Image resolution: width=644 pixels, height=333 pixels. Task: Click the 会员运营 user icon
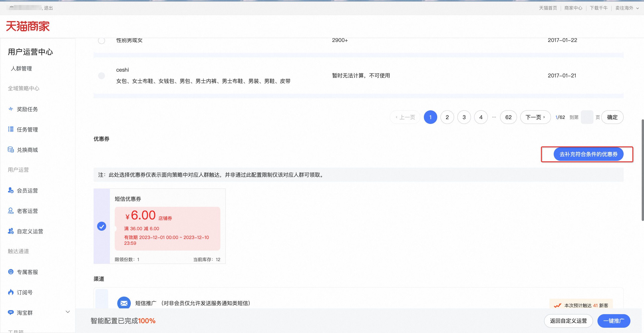(x=11, y=190)
